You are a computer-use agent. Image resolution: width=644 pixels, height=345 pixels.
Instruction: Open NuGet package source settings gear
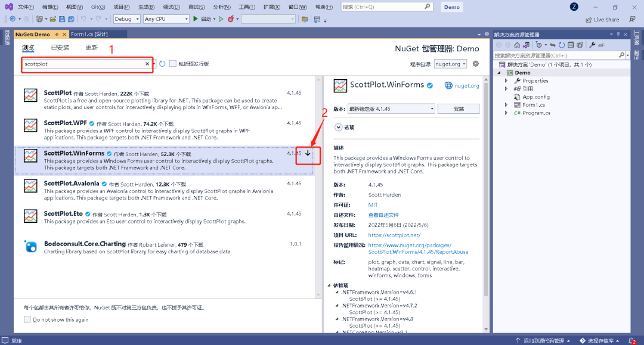click(x=475, y=64)
